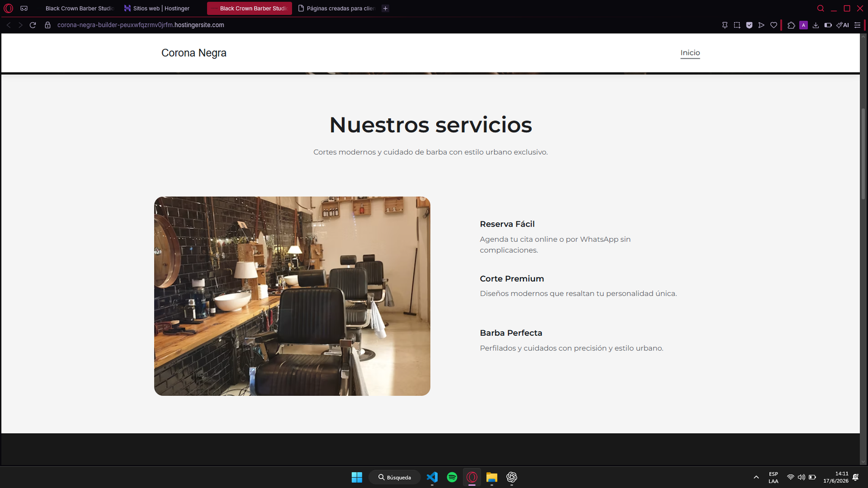View site security padlock info

pyautogui.click(x=48, y=25)
